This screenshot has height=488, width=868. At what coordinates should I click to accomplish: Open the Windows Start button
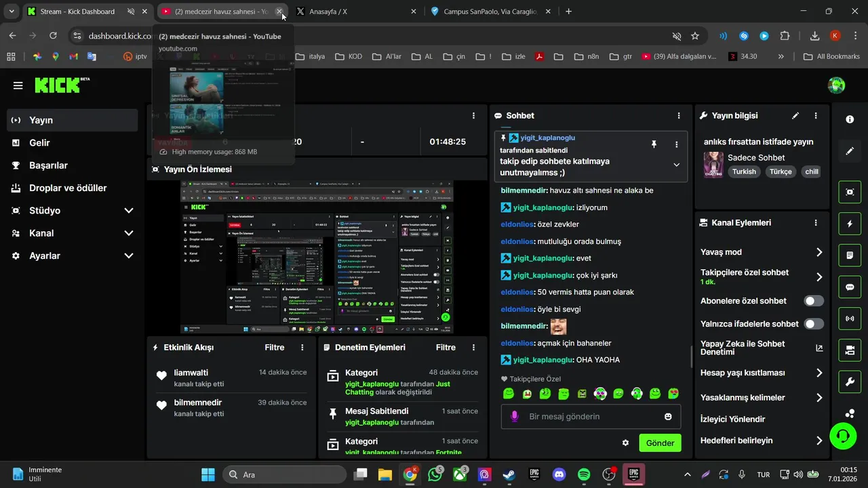coord(208,474)
